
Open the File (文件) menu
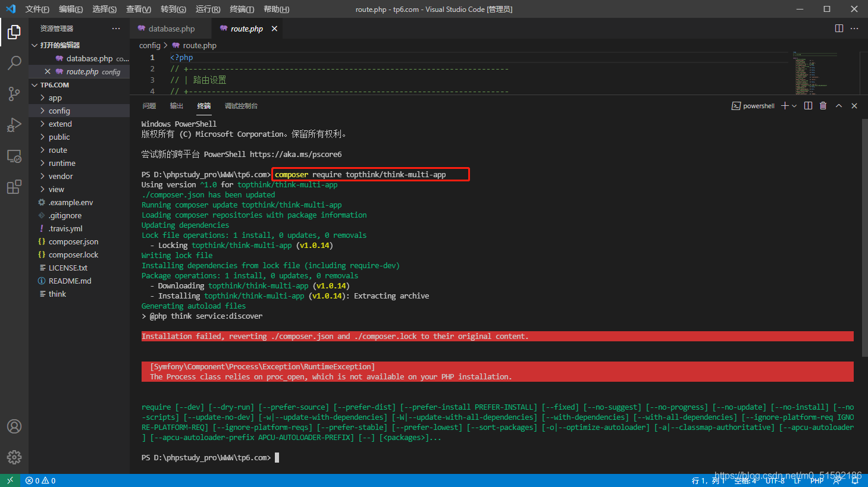pos(37,9)
